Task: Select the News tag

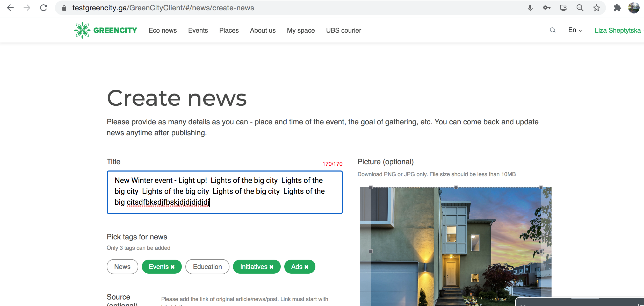Action: [x=122, y=266]
